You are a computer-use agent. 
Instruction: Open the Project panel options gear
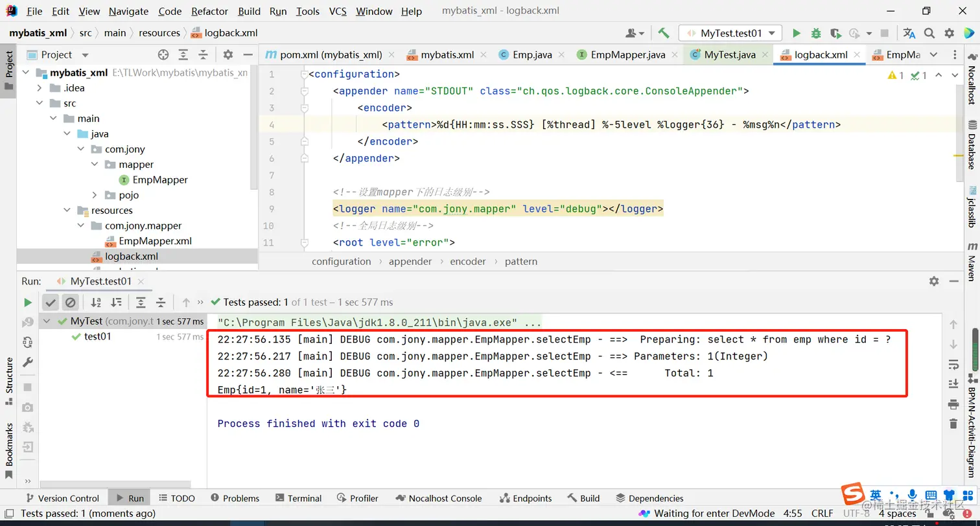pos(228,55)
